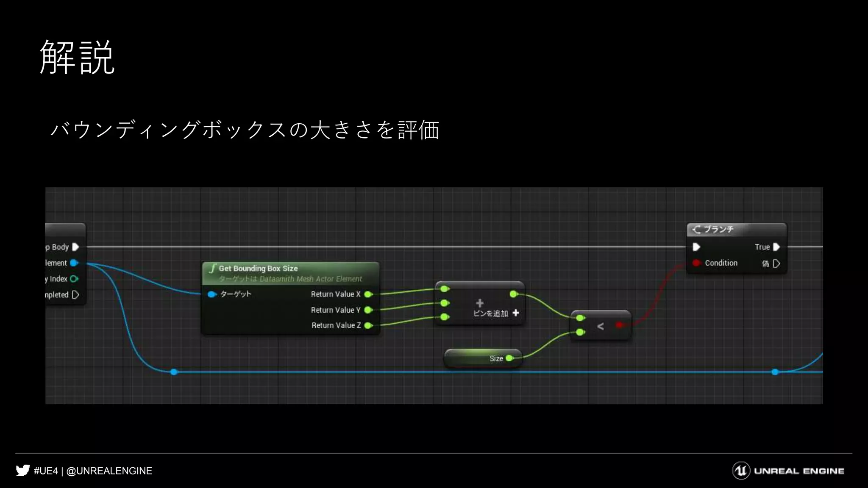Click the Completed exec output pin
The image size is (868, 488).
click(x=75, y=295)
